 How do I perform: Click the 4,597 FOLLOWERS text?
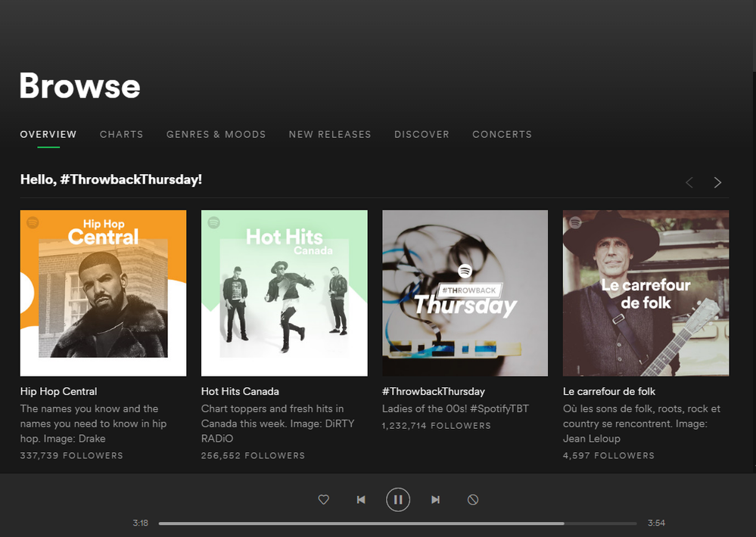609,455
